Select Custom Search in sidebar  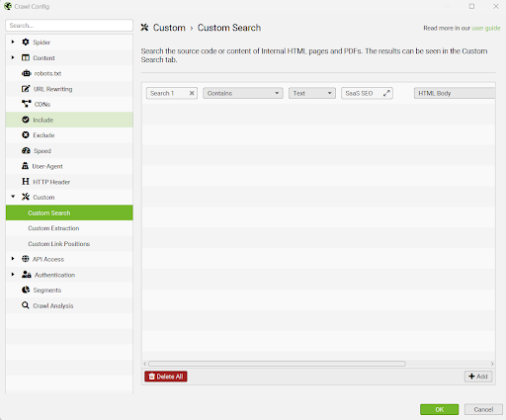69,212
